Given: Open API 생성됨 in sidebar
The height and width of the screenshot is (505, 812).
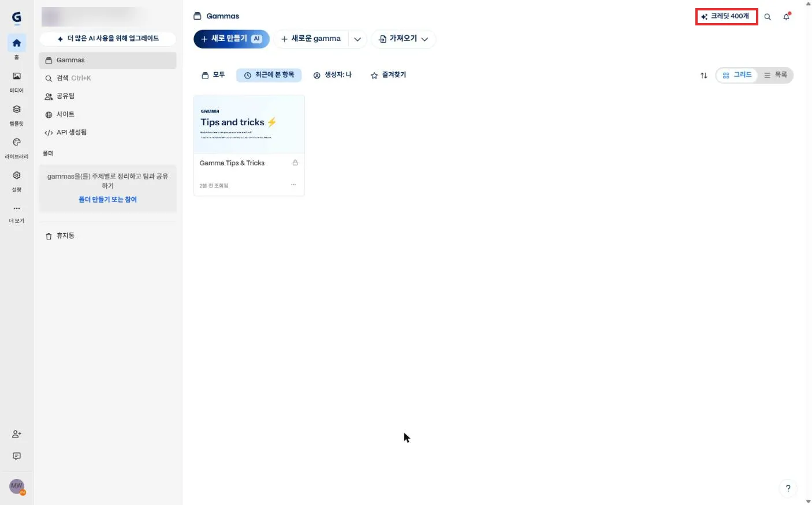Looking at the screenshot, I should point(108,132).
